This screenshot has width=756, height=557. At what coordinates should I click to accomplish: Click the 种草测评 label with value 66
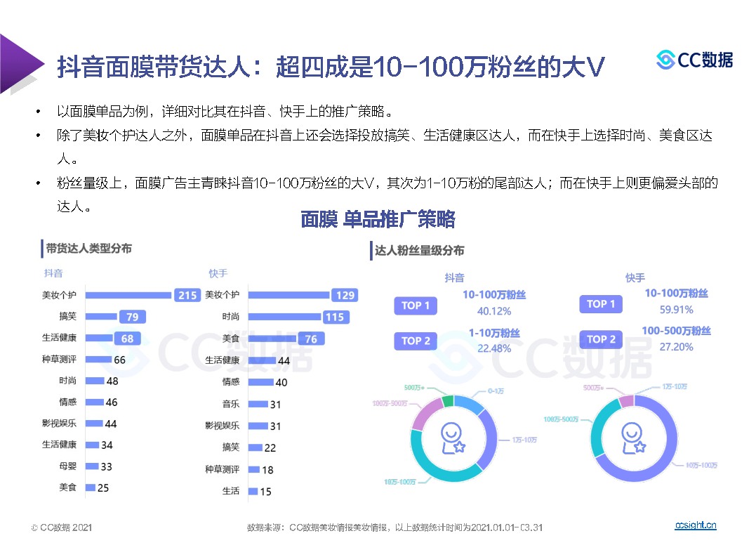[x=59, y=360]
